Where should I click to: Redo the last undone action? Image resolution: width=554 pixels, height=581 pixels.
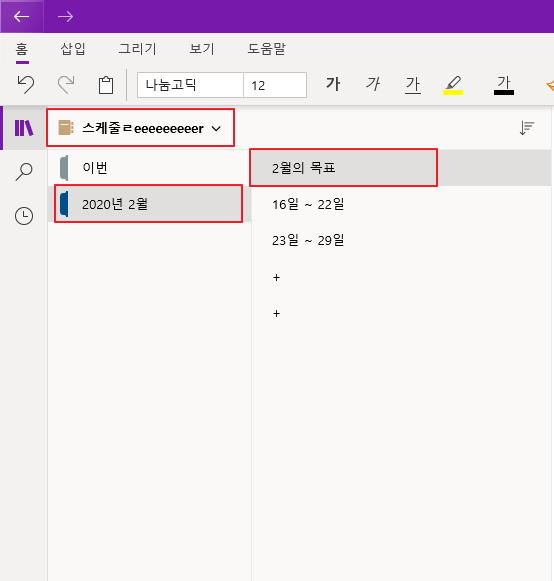coord(66,85)
